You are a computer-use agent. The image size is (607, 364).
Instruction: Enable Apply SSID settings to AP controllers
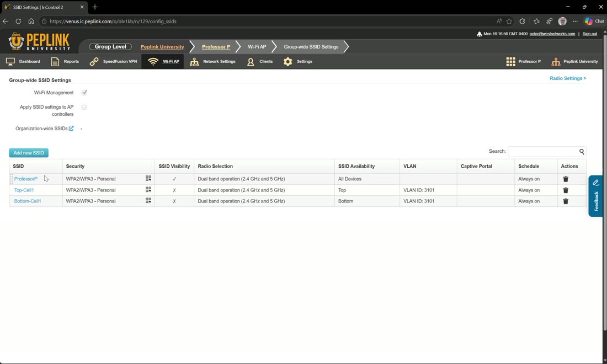point(84,107)
